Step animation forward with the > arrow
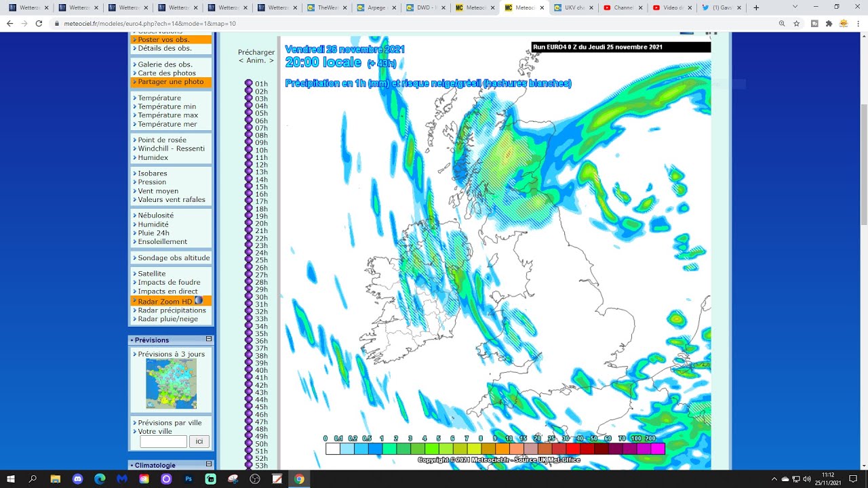This screenshot has height=488, width=868. pyautogui.click(x=271, y=61)
